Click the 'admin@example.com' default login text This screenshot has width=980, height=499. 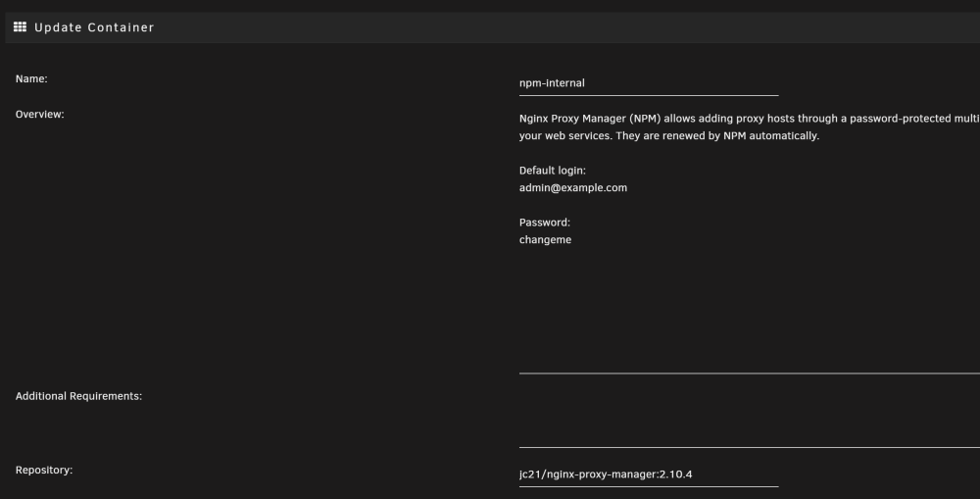tap(573, 187)
